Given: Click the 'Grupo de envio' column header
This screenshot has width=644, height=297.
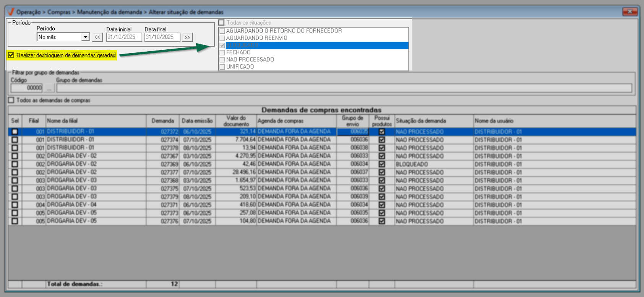Looking at the screenshot, I should 353,121.
